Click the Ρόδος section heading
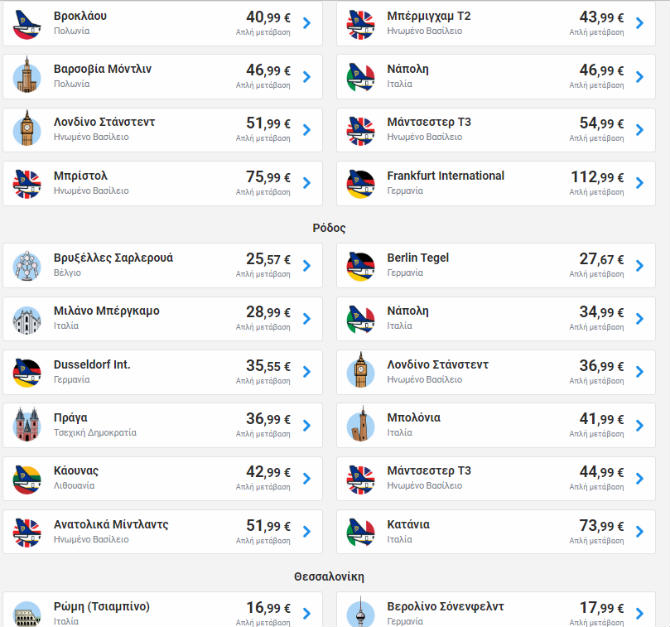670x627 pixels. pyautogui.click(x=335, y=227)
